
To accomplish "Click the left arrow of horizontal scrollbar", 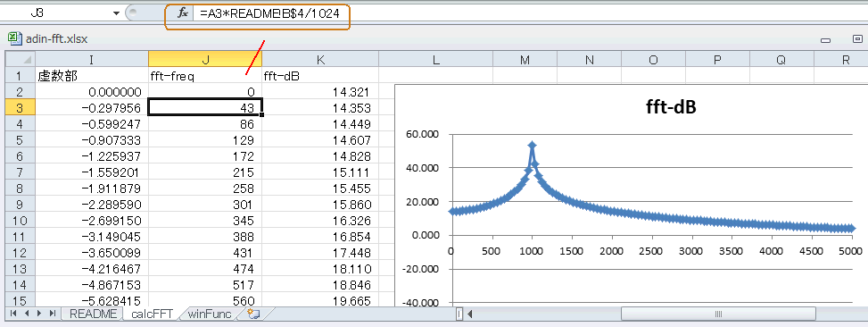I will pyautogui.click(x=470, y=314).
